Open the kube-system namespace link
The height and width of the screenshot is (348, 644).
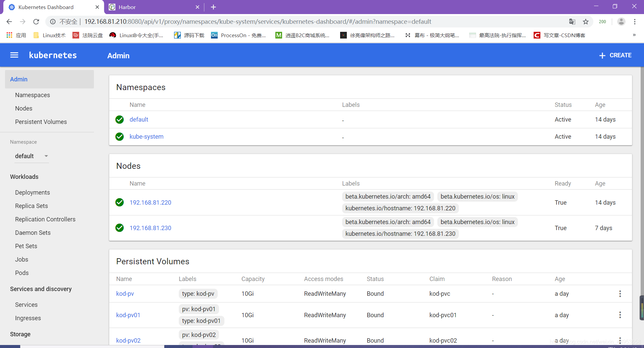[x=147, y=137]
